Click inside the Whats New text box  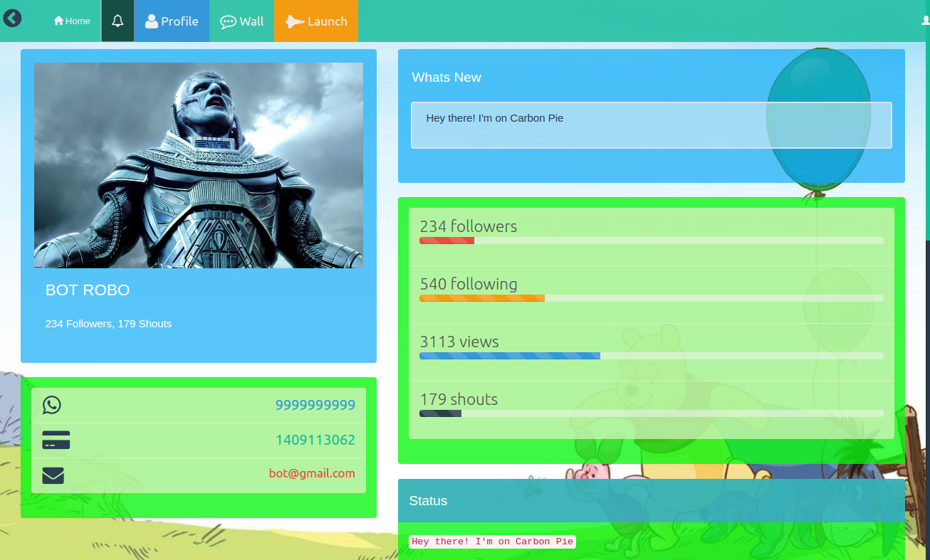tap(652, 125)
